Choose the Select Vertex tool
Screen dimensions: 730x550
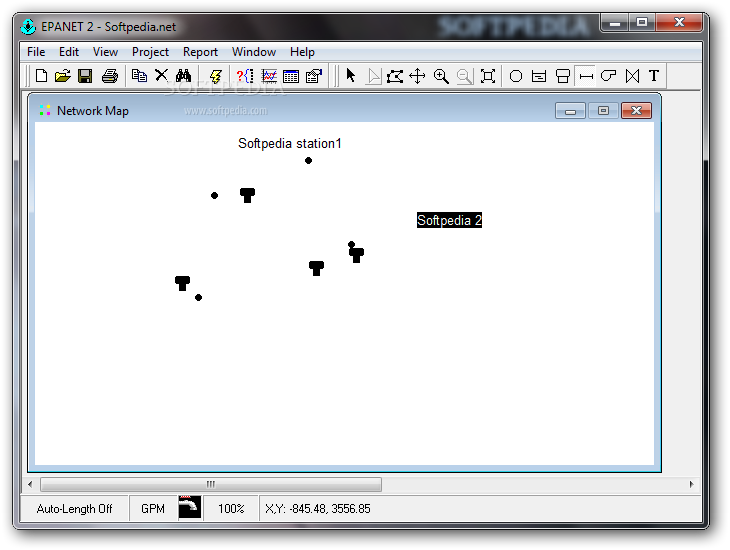point(373,75)
